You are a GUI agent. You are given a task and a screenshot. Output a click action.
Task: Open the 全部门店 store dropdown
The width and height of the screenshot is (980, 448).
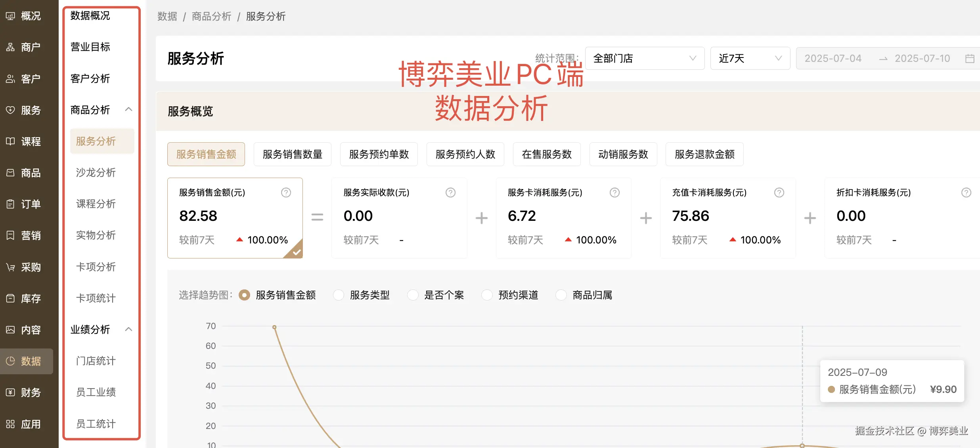point(644,59)
